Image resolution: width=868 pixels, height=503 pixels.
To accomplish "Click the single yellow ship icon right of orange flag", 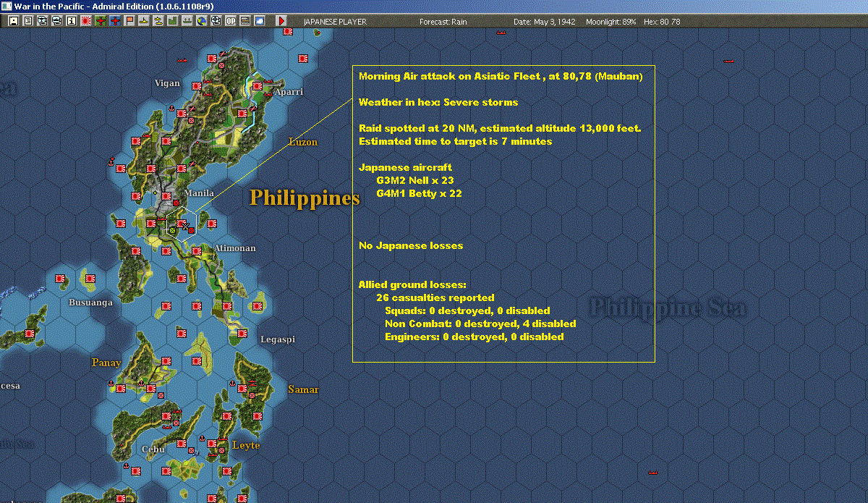I will click(x=143, y=21).
